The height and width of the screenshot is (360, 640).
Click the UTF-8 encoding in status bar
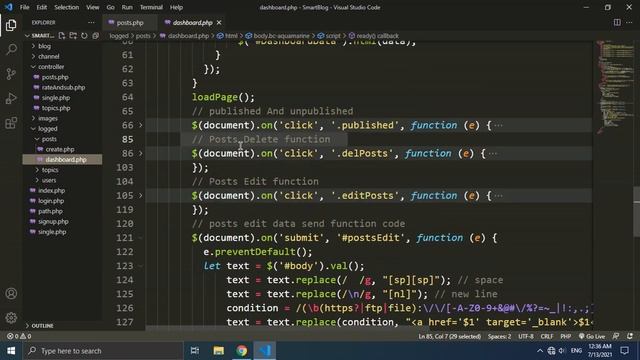click(x=526, y=336)
